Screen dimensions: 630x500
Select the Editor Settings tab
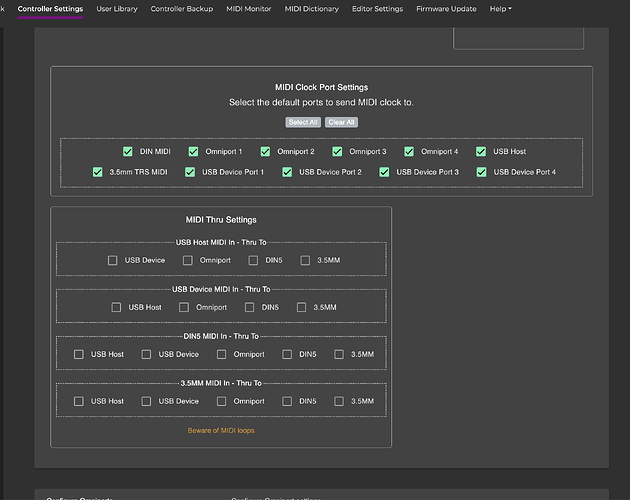[377, 9]
